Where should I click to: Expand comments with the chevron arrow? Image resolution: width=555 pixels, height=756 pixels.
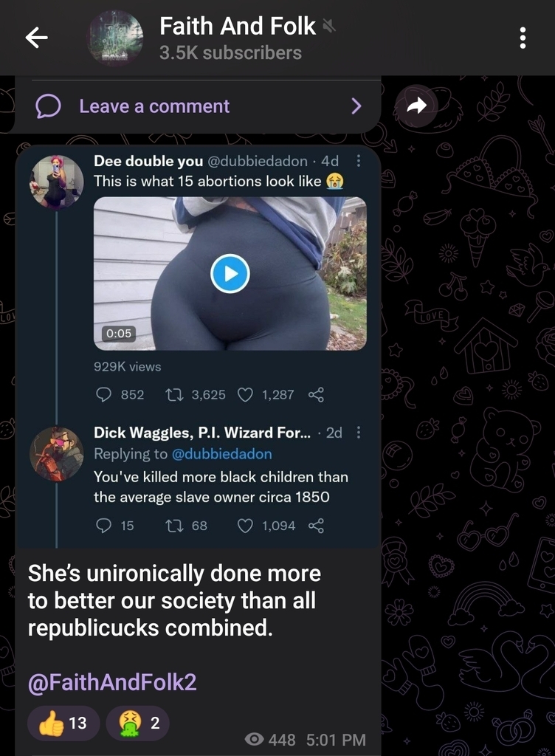pos(356,106)
